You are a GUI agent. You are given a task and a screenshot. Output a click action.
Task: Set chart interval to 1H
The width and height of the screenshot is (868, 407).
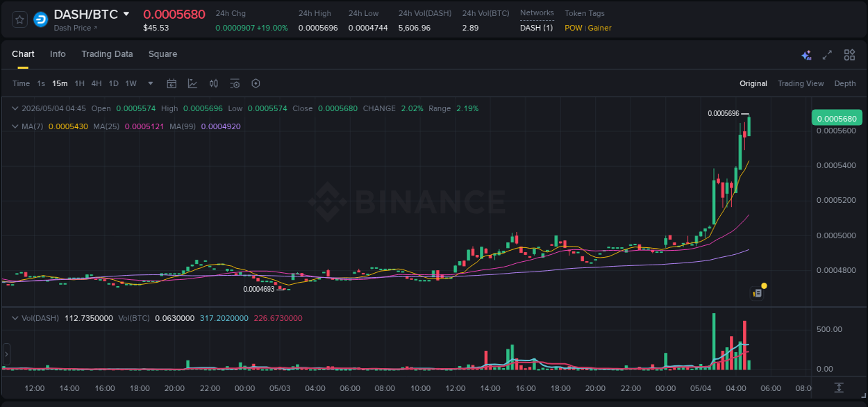(x=80, y=83)
